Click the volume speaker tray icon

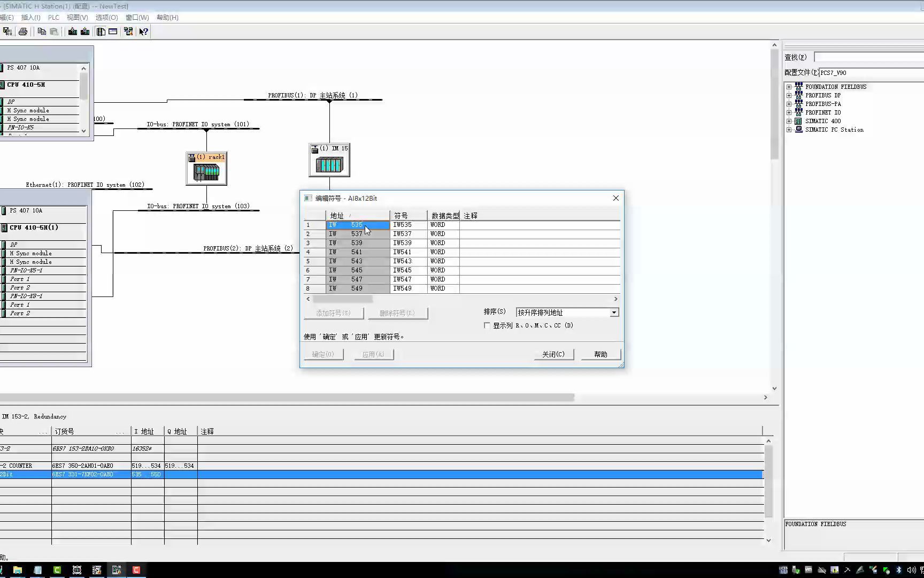coord(911,570)
